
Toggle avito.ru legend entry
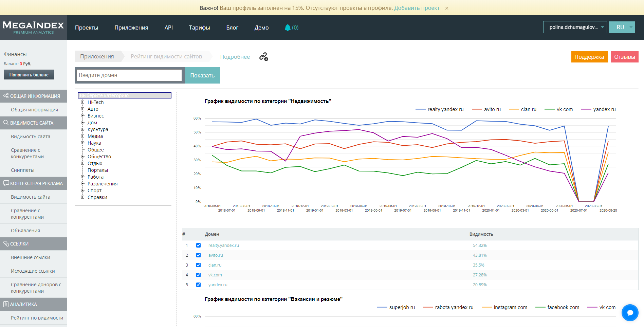pyautogui.click(x=486, y=109)
